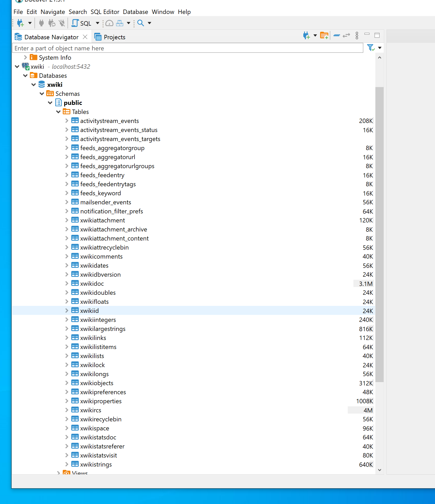Open the search icon dropdown arrow
435x504 pixels.
click(x=149, y=23)
